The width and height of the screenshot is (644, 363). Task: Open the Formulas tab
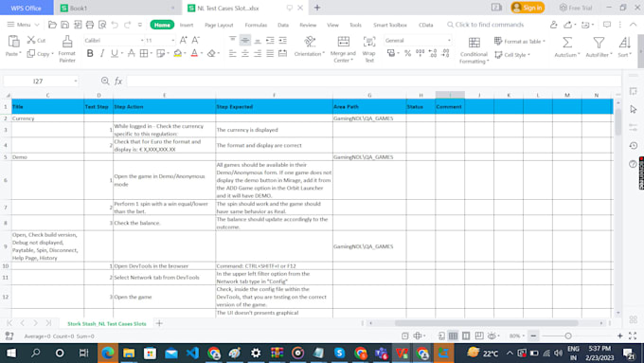pos(256,25)
